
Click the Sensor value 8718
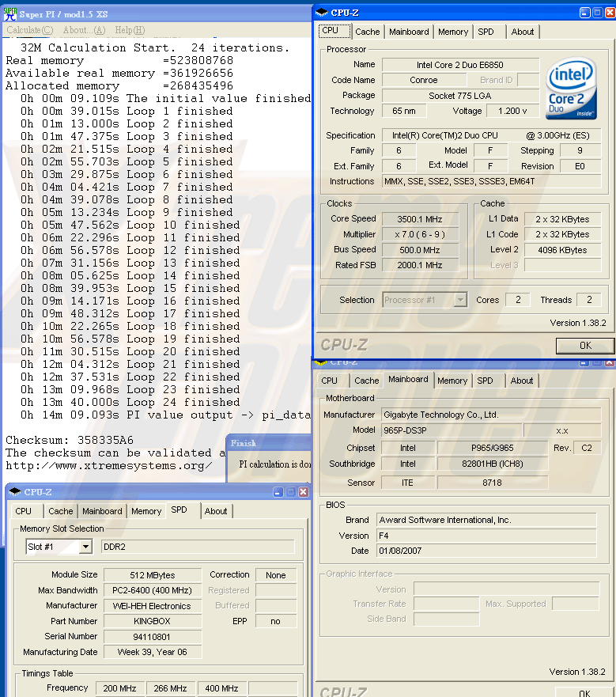click(x=493, y=483)
